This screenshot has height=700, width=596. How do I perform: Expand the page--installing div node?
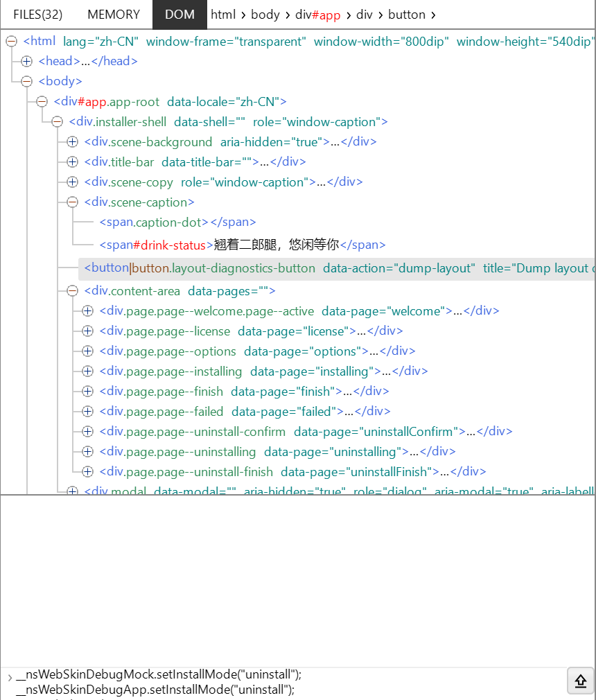87,371
